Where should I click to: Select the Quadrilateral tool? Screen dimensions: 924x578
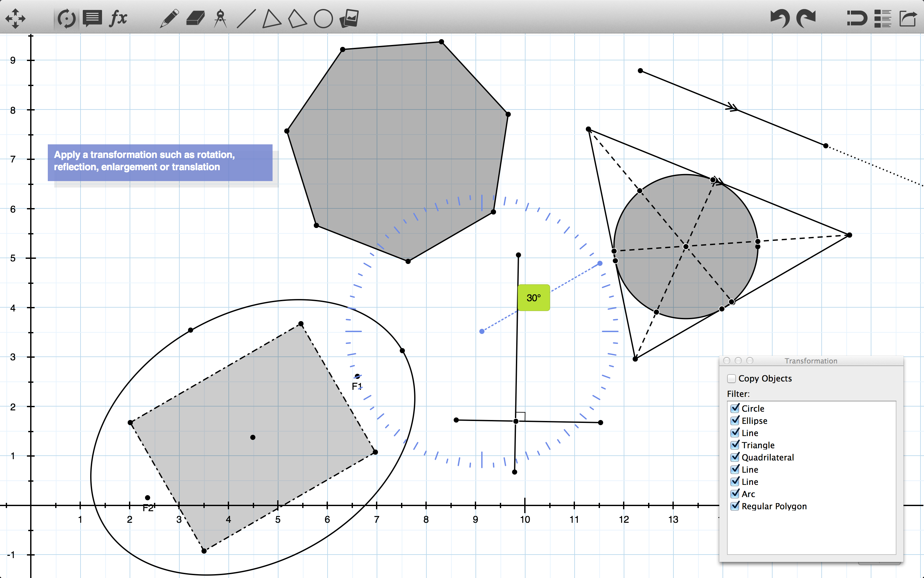(297, 18)
